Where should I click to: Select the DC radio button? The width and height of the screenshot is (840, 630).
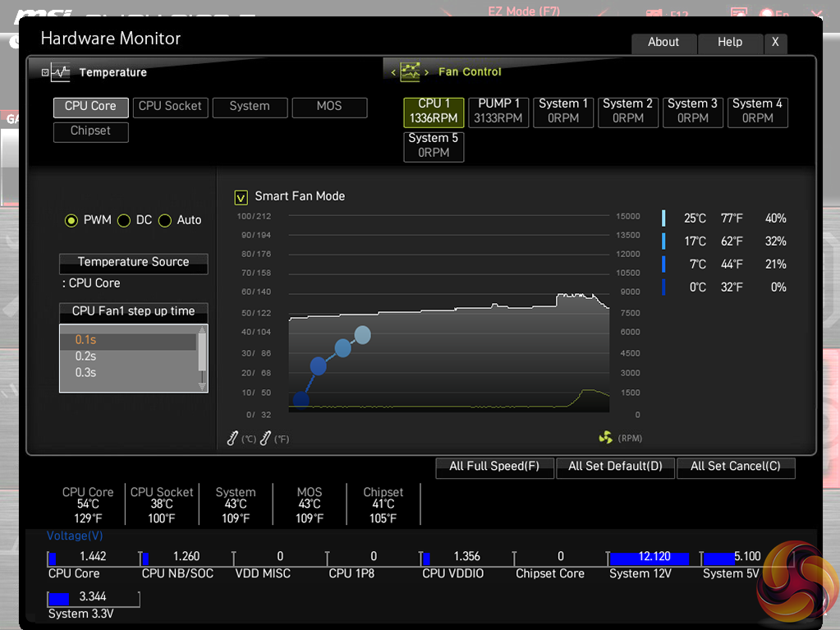[x=124, y=220]
